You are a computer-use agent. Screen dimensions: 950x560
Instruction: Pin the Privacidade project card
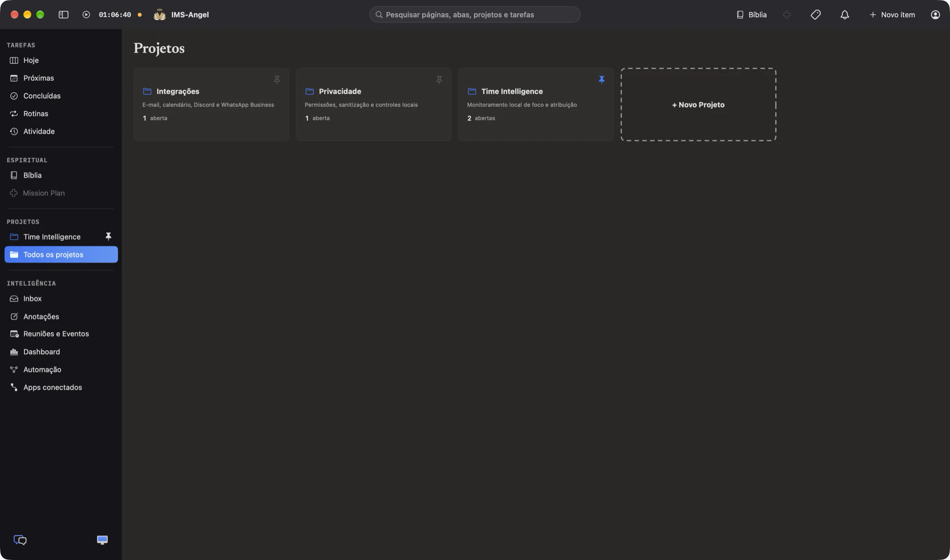click(x=439, y=80)
